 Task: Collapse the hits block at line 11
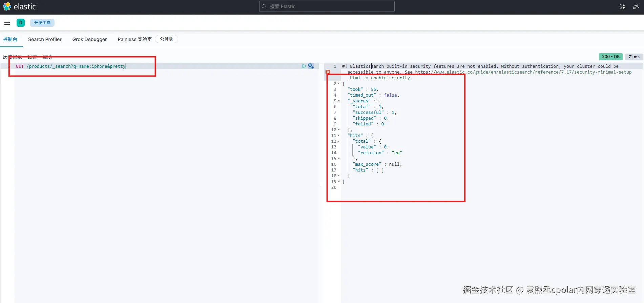tap(338, 136)
